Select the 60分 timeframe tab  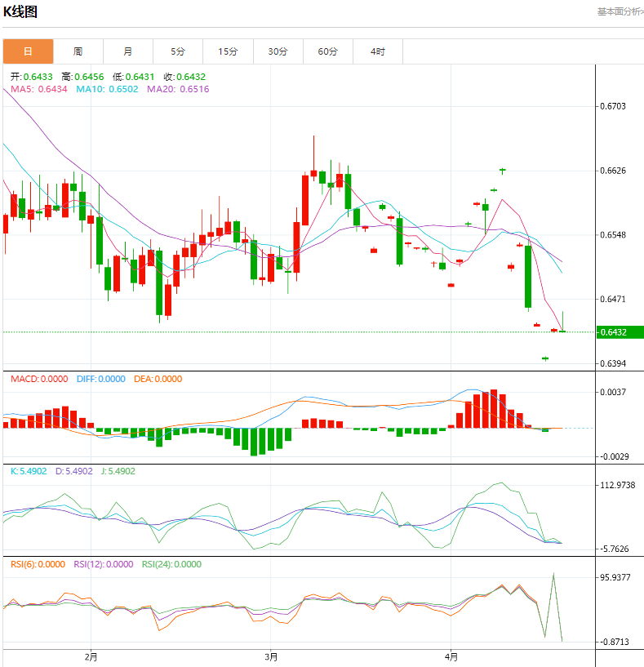click(327, 51)
